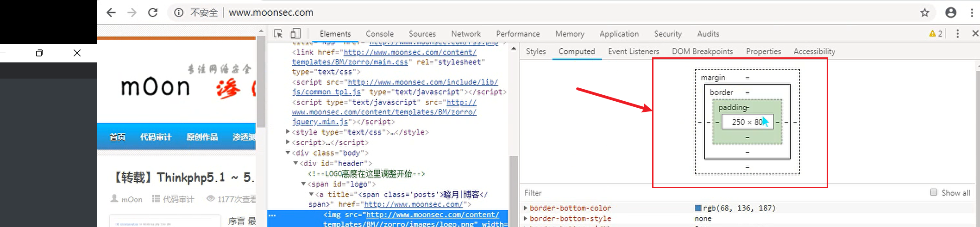Image resolution: width=980 pixels, height=227 pixels.
Task: Click the browser forward arrow
Action: tap(132, 12)
